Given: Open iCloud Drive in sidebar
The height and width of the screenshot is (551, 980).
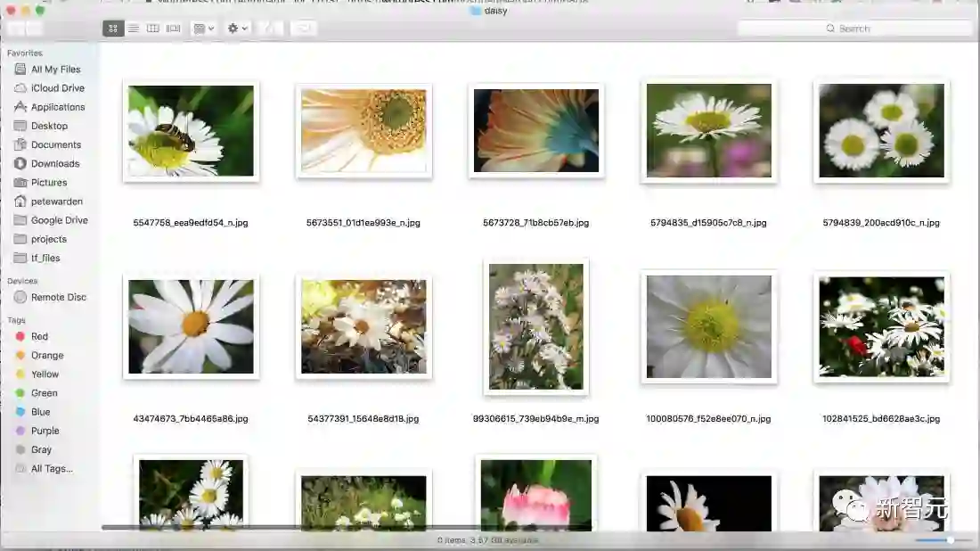Looking at the screenshot, I should pyautogui.click(x=57, y=88).
